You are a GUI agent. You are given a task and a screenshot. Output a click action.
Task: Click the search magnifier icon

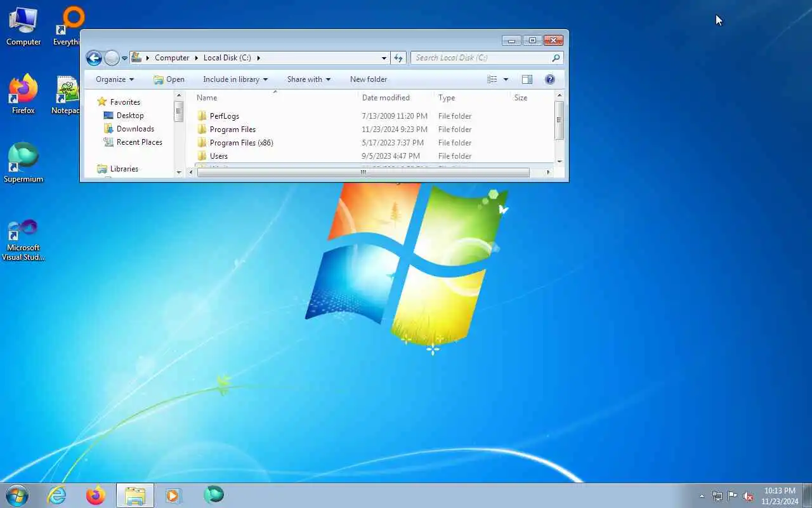pyautogui.click(x=556, y=58)
